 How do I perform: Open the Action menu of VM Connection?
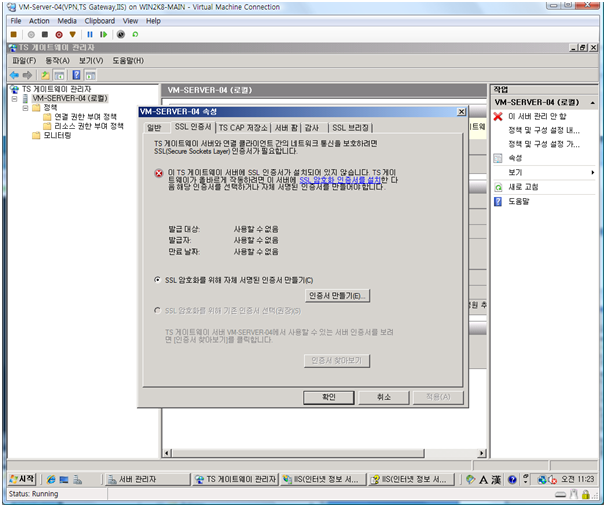pos(39,21)
